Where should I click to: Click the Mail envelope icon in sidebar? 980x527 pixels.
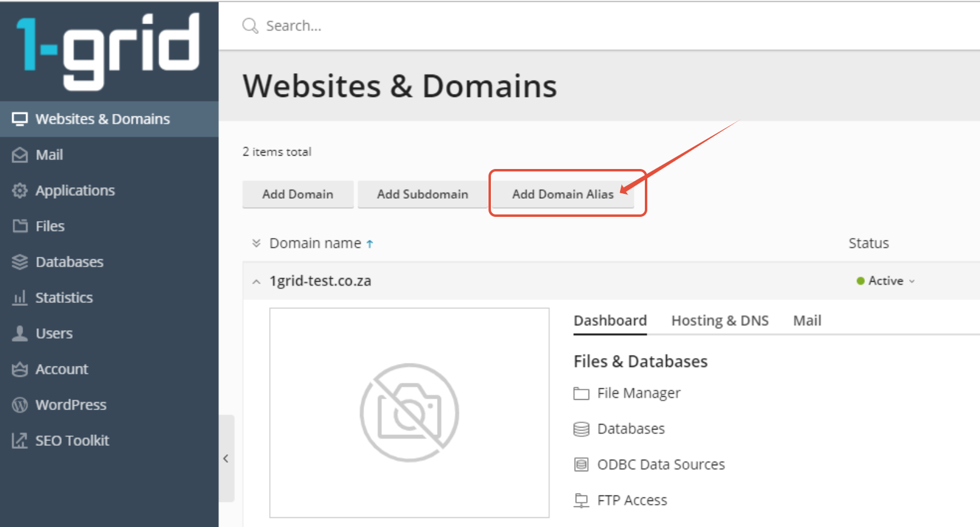click(20, 155)
